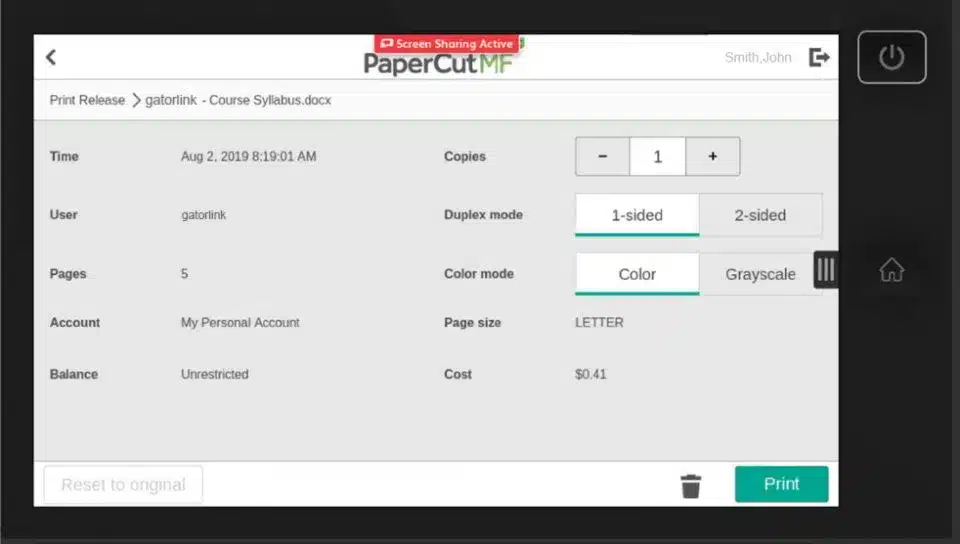Click the Smith,John username
Viewport: 960px width, 544px height.
[x=757, y=58]
